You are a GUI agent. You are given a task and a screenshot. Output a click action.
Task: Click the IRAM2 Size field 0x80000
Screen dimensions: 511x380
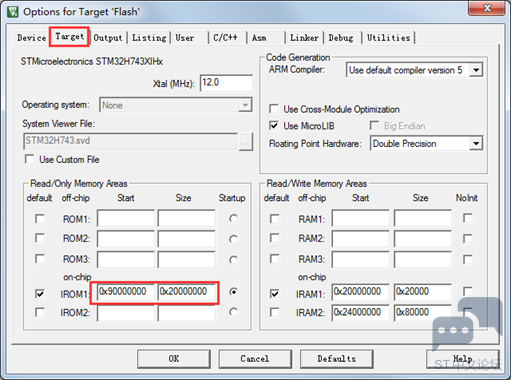(423, 313)
